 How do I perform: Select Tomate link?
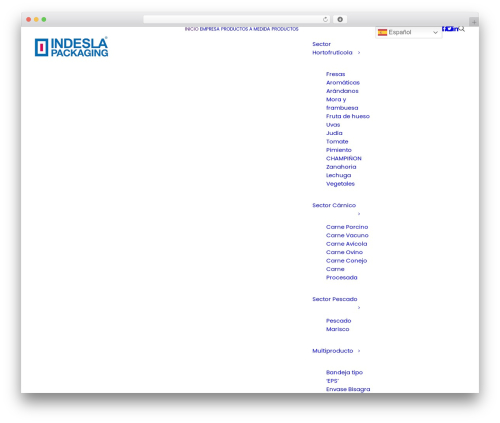click(x=337, y=141)
